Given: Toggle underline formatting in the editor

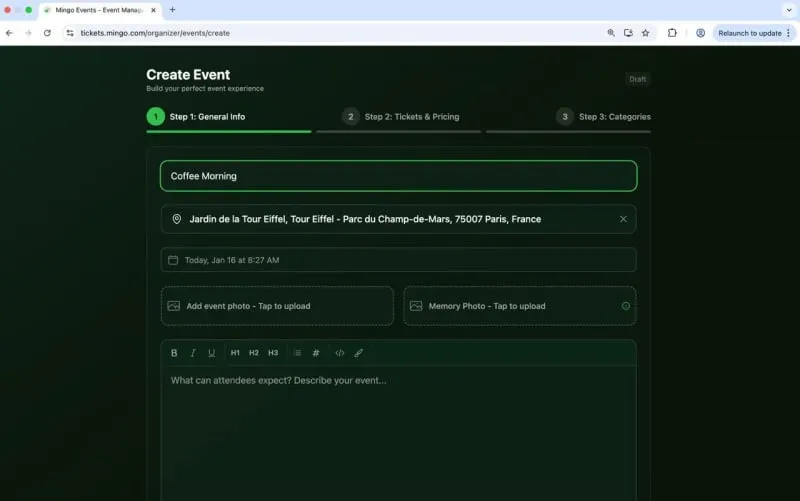Looking at the screenshot, I should click(211, 353).
